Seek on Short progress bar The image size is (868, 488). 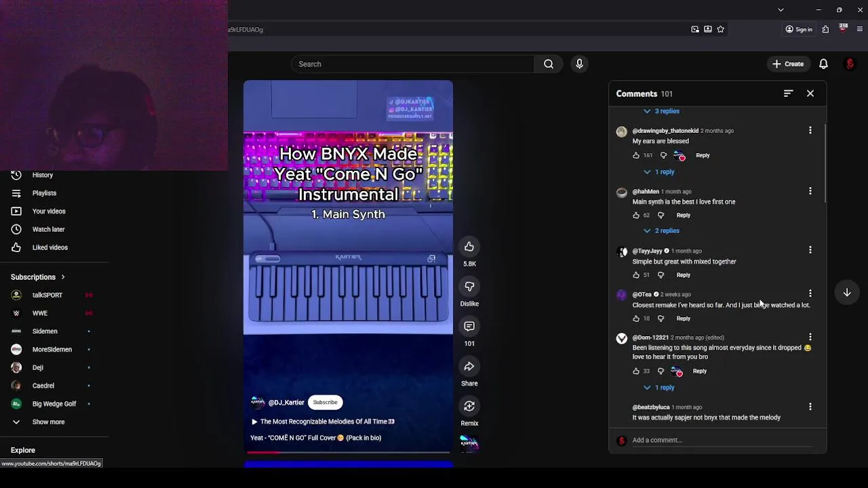click(348, 451)
